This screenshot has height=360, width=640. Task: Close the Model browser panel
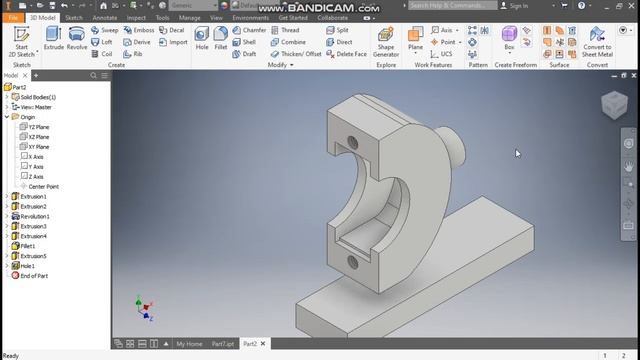point(25,76)
